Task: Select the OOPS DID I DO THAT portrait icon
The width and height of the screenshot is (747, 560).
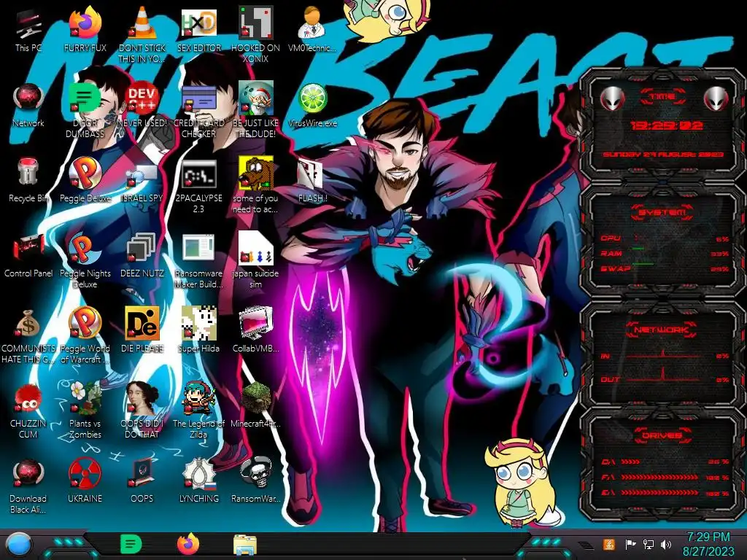Action: (142, 410)
